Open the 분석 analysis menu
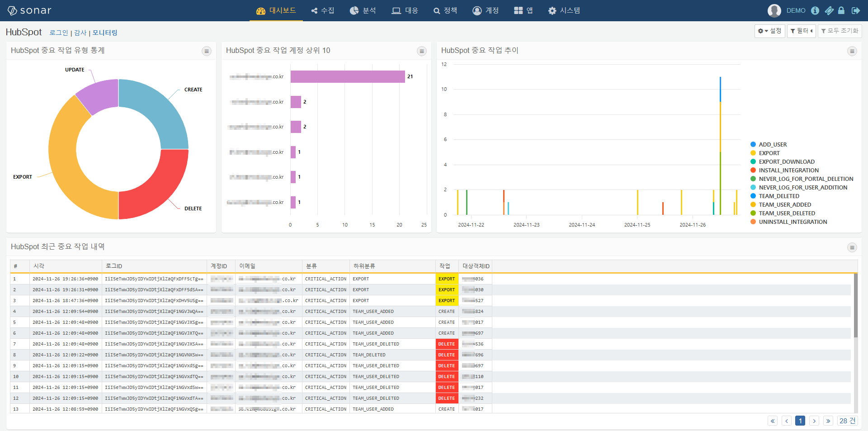 click(x=363, y=10)
